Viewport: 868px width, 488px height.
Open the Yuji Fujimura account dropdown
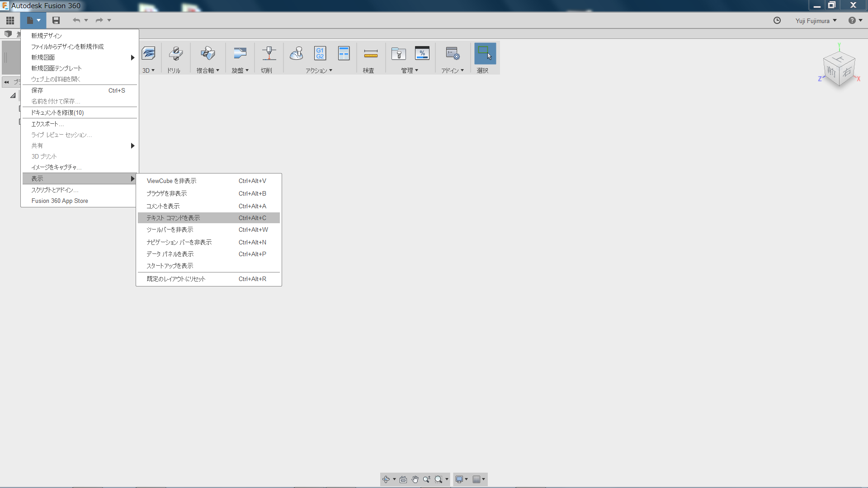click(x=816, y=21)
